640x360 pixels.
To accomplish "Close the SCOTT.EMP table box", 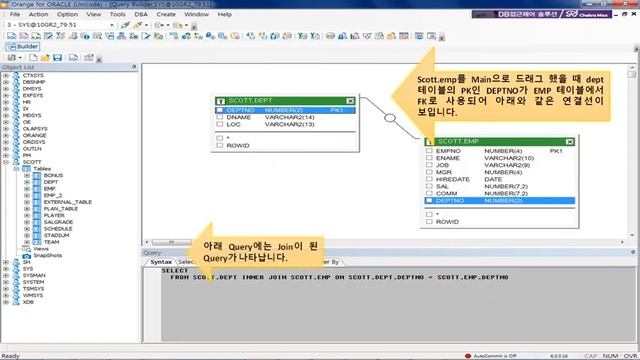I will [569, 142].
